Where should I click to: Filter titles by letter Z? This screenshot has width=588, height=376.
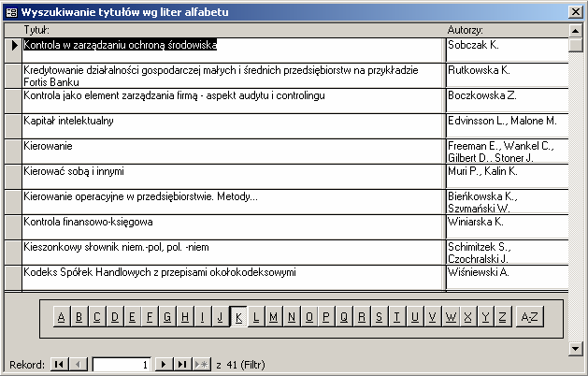pyautogui.click(x=503, y=317)
